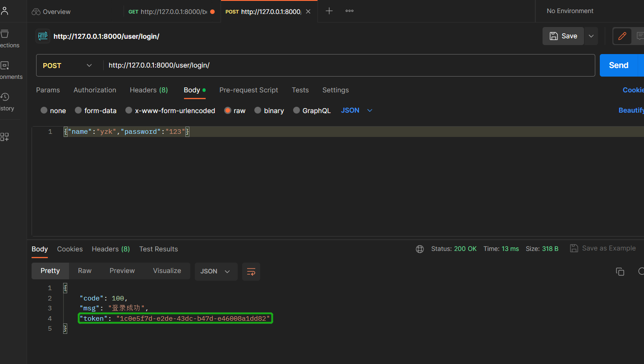
Task: Open the tab options three-dots menu
Action: pos(350,11)
